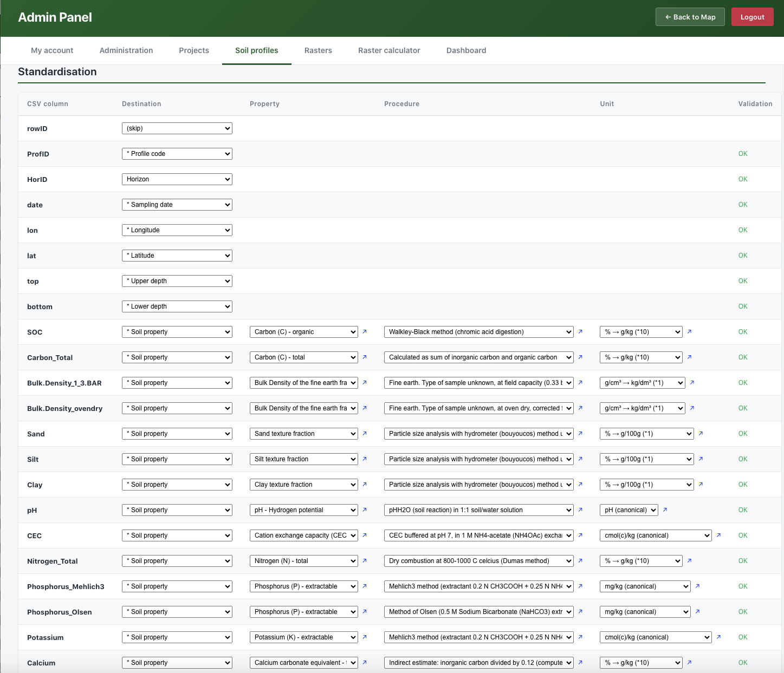
Task: Open the pH procedure dropdown pHH2O
Action: click(479, 510)
